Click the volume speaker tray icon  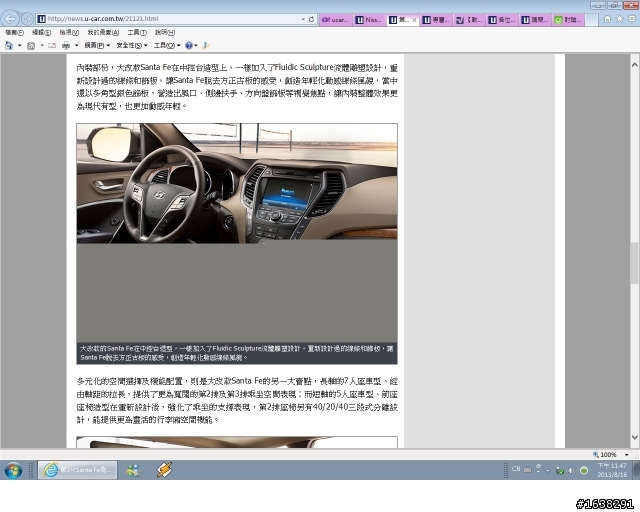pyautogui.click(x=572, y=471)
